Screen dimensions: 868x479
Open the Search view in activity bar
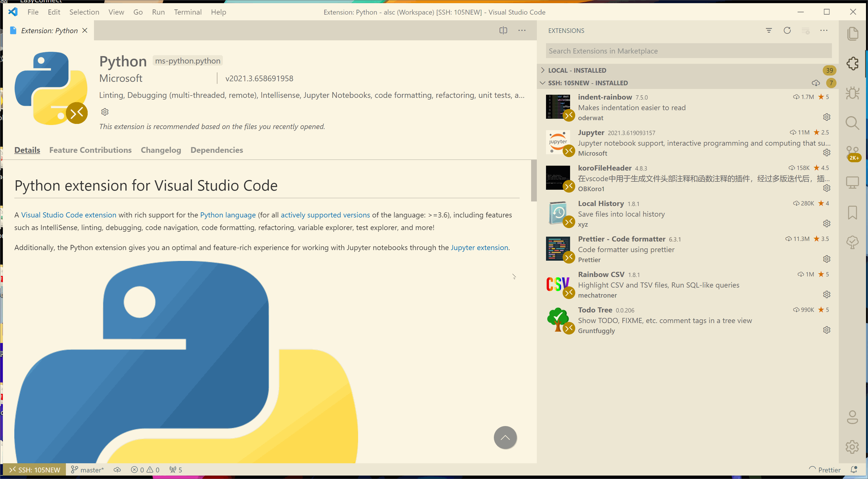click(853, 123)
